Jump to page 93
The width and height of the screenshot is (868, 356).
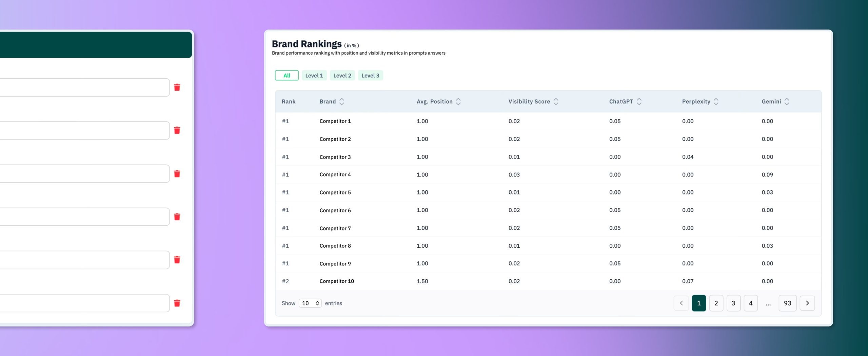point(788,303)
